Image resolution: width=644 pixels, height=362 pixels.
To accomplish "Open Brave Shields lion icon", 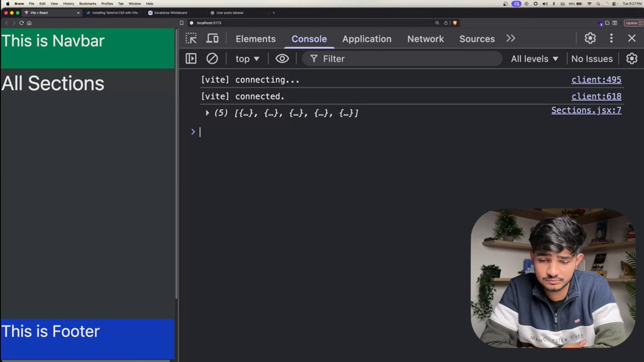I will click(455, 23).
